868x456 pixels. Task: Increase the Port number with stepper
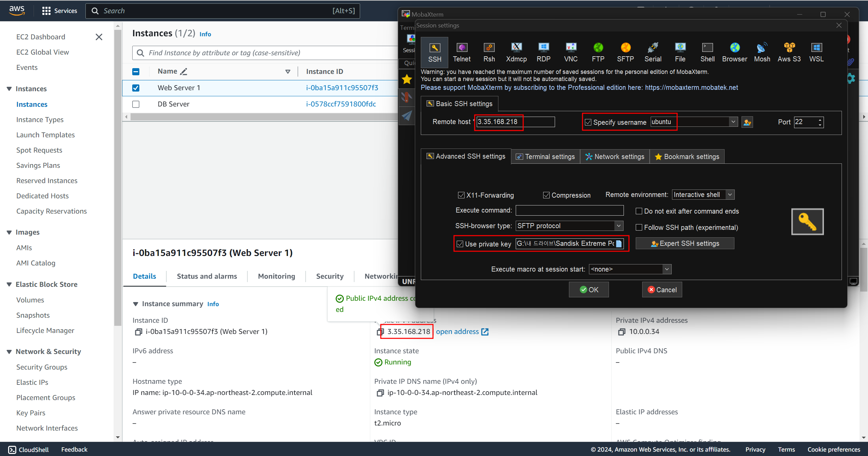pyautogui.click(x=820, y=120)
